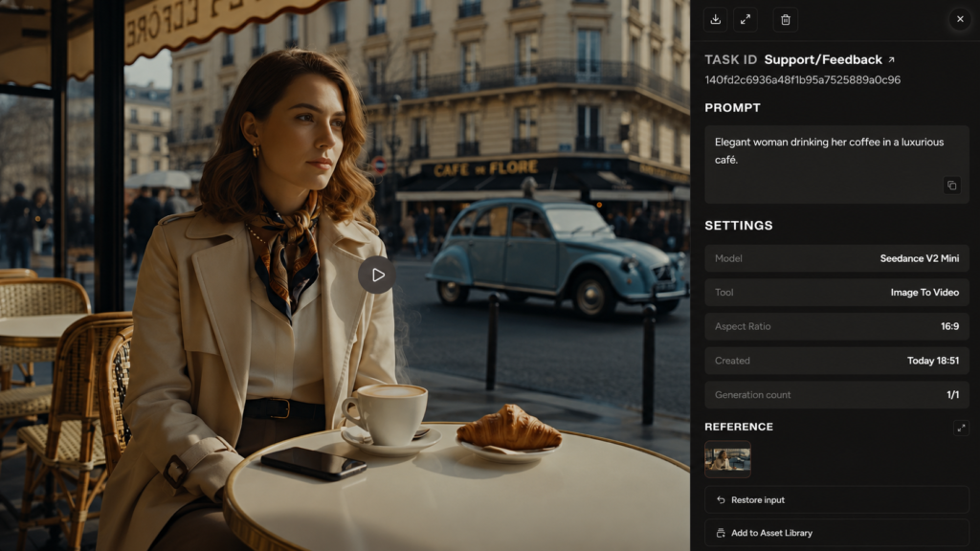Click the 1/1 generation count value

[952, 395]
